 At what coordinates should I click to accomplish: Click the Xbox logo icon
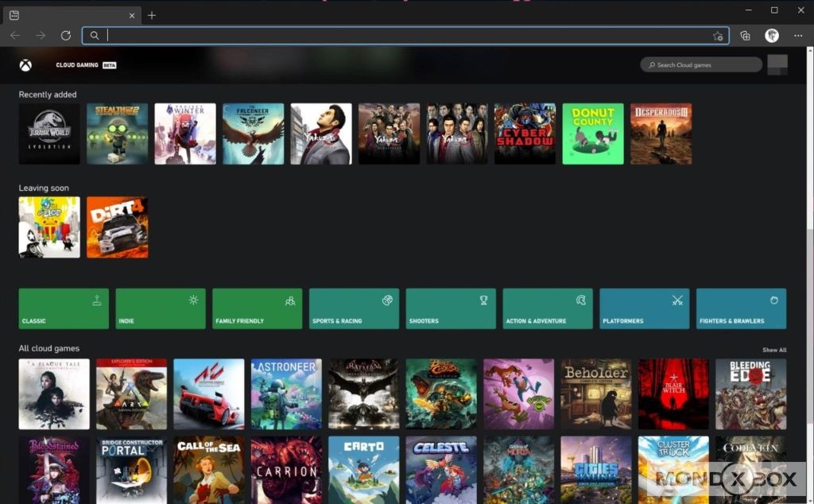coord(26,65)
